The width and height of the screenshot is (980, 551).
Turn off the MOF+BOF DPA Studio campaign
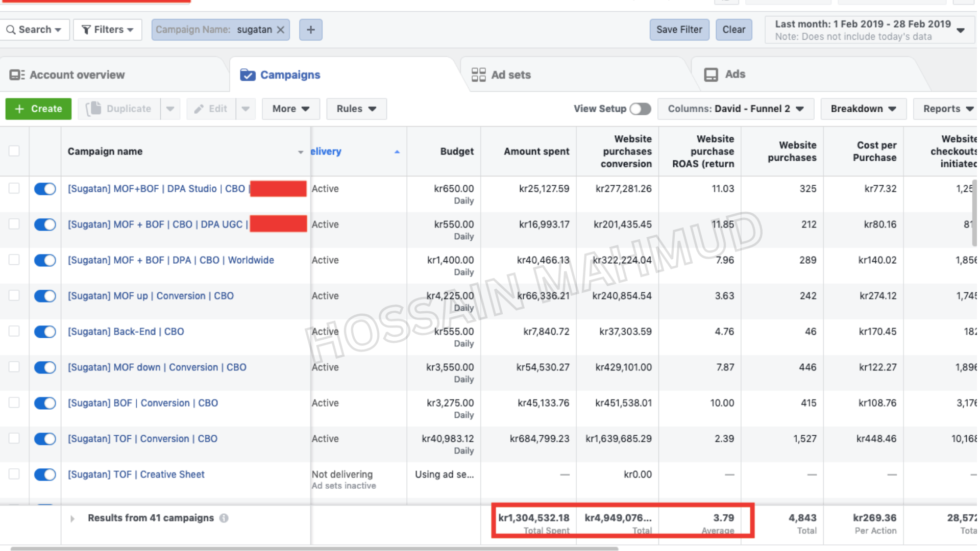[45, 189]
